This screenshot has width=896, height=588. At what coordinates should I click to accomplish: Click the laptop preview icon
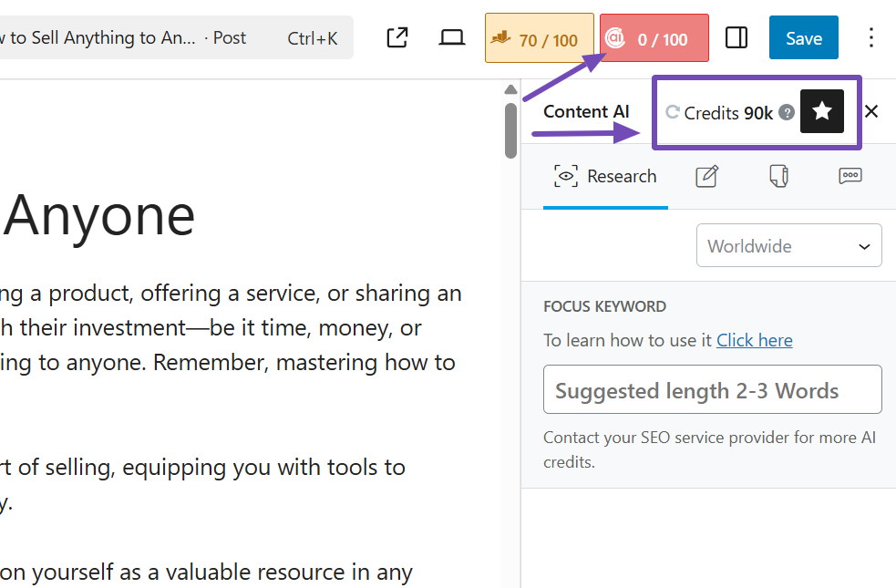(451, 37)
